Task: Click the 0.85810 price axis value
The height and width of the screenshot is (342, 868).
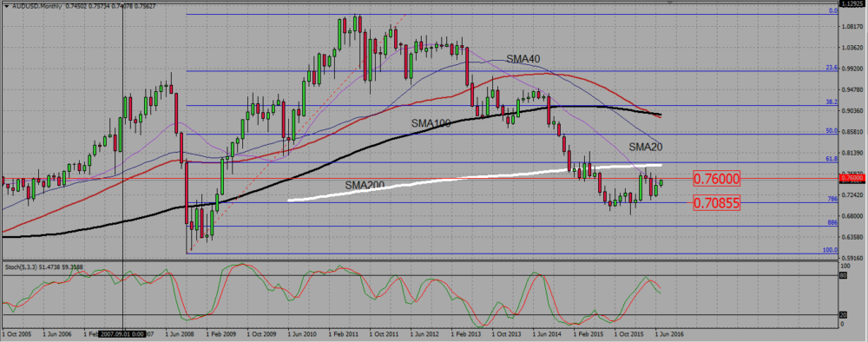Action: click(x=852, y=132)
